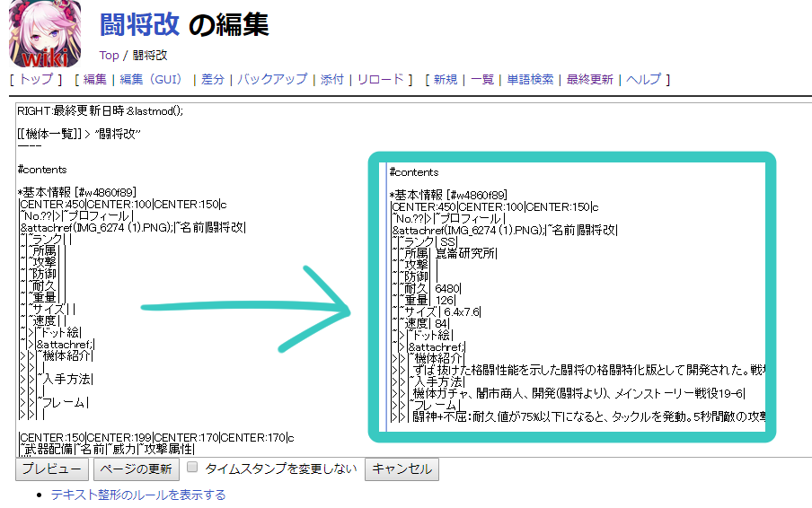The height and width of the screenshot is (508, 812).
Task: Open テキスト整形のルールを表示する link
Action: (x=138, y=495)
